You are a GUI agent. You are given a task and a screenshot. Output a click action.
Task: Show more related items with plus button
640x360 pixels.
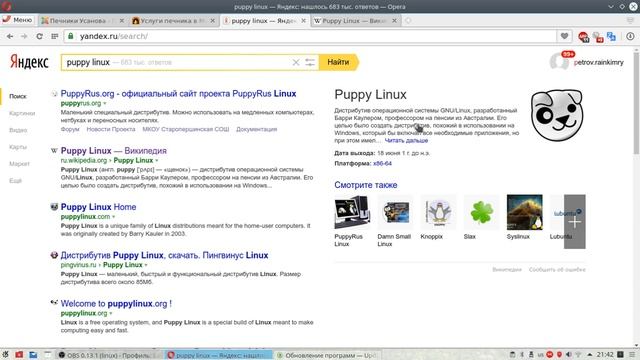(x=575, y=222)
